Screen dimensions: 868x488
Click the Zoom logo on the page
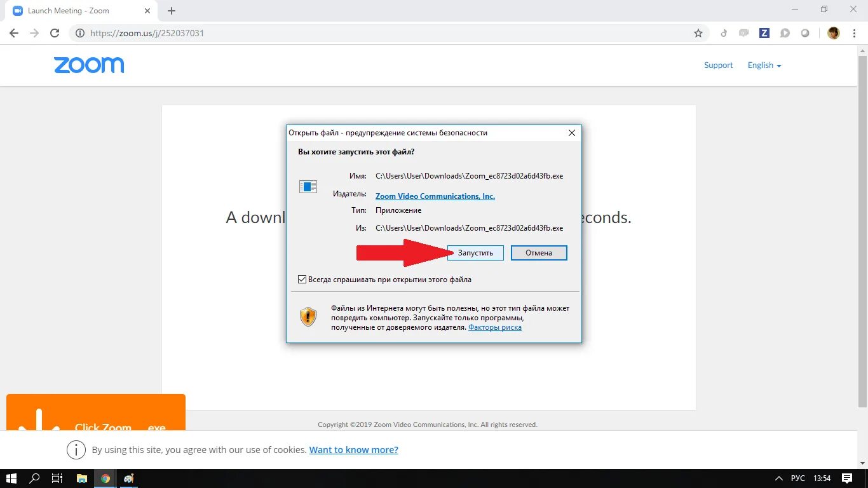(89, 65)
